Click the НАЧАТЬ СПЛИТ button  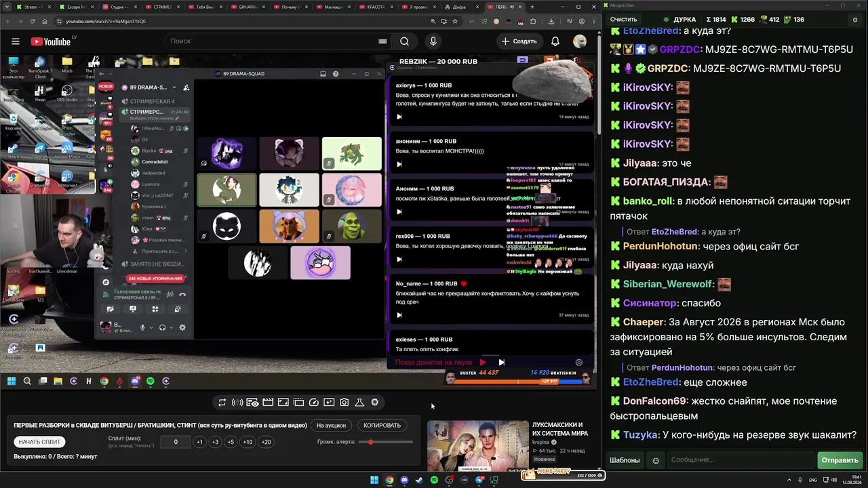click(39, 442)
